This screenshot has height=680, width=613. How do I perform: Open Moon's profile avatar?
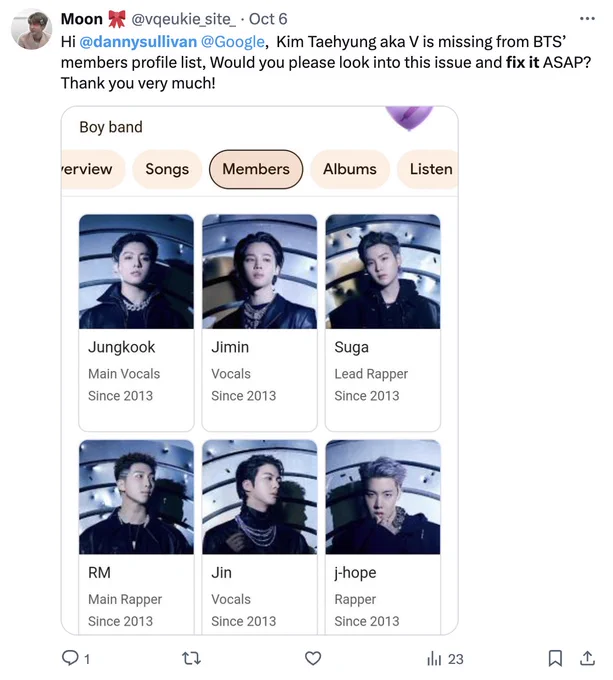[31, 30]
